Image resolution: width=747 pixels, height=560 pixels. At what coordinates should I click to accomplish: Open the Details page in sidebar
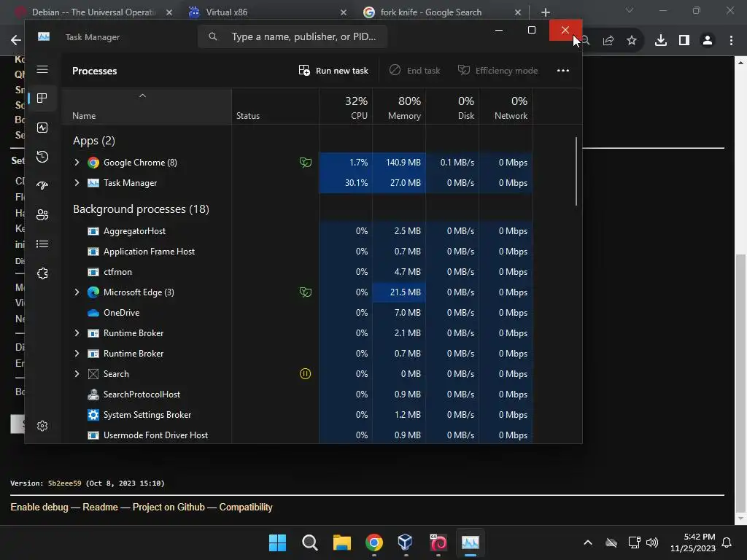42,244
